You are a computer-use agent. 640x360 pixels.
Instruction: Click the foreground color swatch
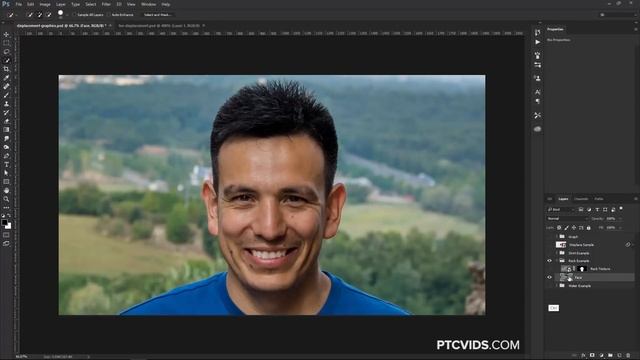(4, 223)
